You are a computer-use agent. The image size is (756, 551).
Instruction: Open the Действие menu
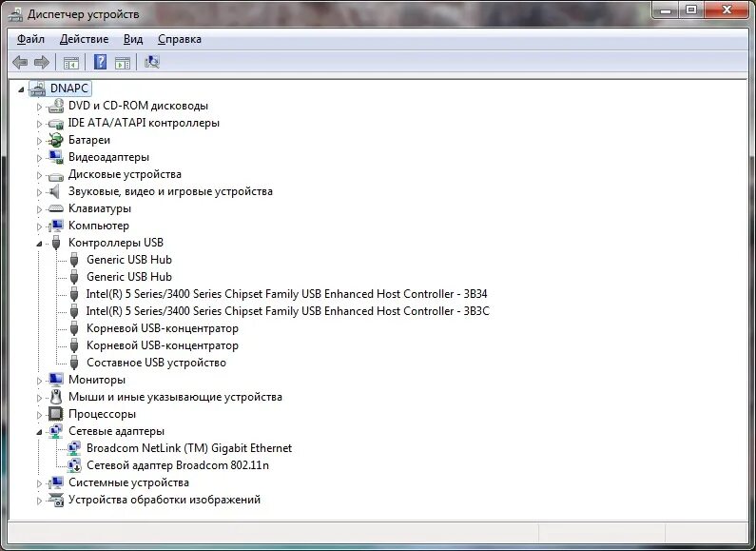84,39
